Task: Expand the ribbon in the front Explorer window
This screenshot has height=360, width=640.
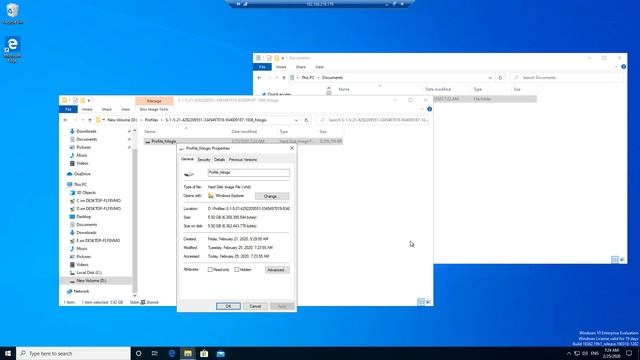Action: tap(422, 109)
